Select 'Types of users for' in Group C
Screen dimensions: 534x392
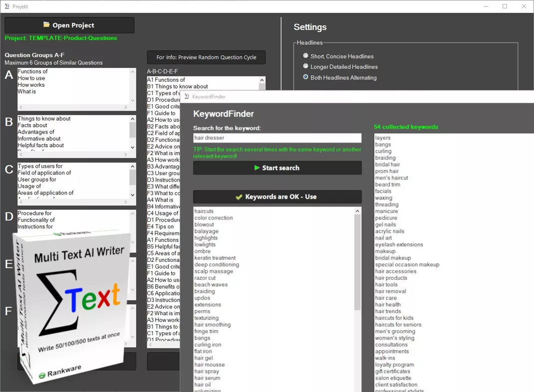tap(40, 166)
